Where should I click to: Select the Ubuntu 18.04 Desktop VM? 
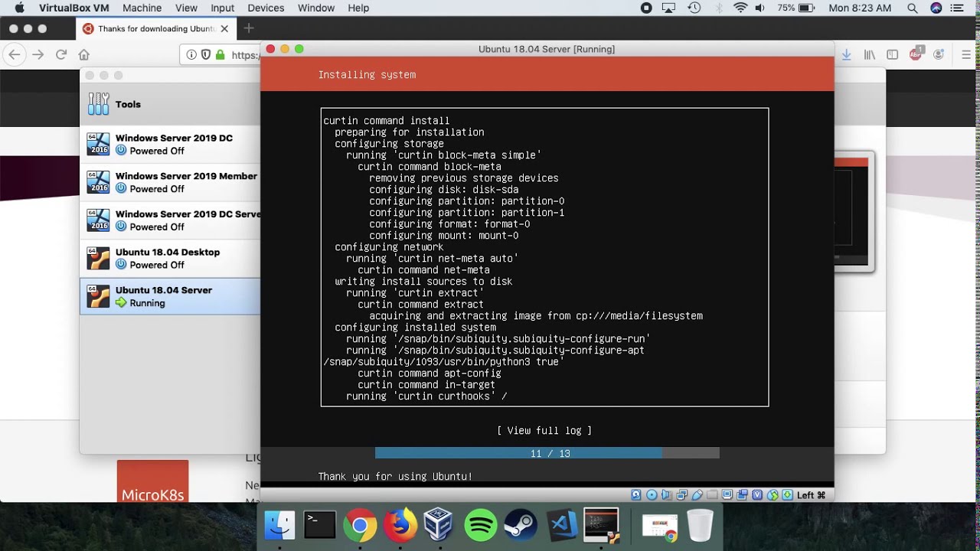(170, 259)
